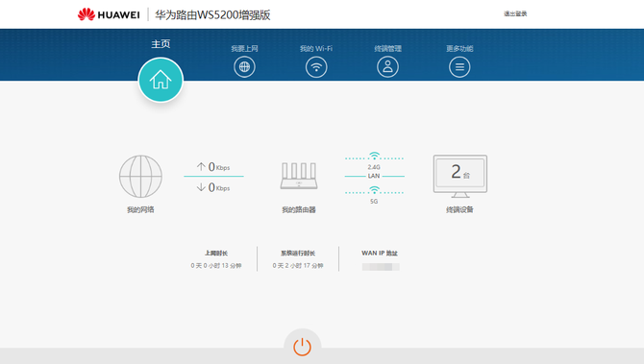Open the 更多功能 menu icon
644x364 pixels.
point(459,67)
